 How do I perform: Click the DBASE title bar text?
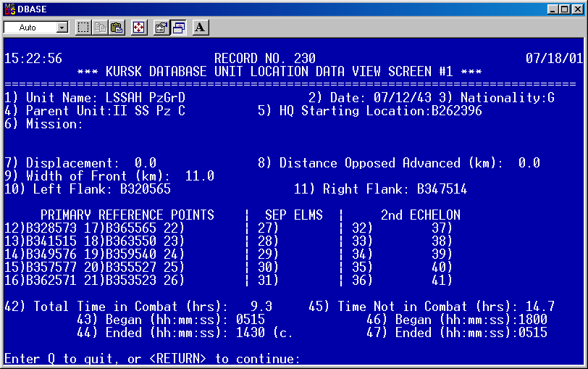33,8
